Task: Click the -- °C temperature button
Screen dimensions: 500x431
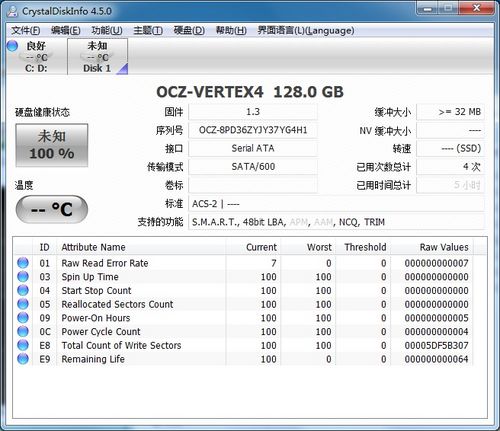Action: [52, 209]
